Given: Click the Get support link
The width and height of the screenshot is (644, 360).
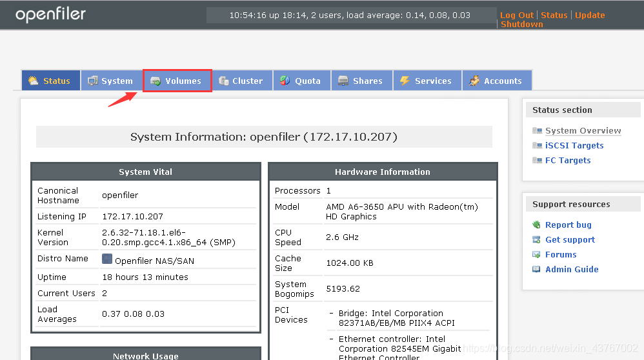Looking at the screenshot, I should [x=570, y=239].
